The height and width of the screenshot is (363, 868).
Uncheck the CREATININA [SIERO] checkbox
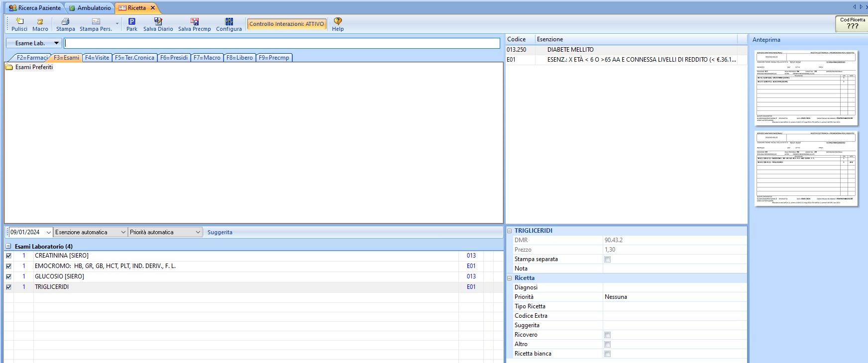[x=8, y=256]
